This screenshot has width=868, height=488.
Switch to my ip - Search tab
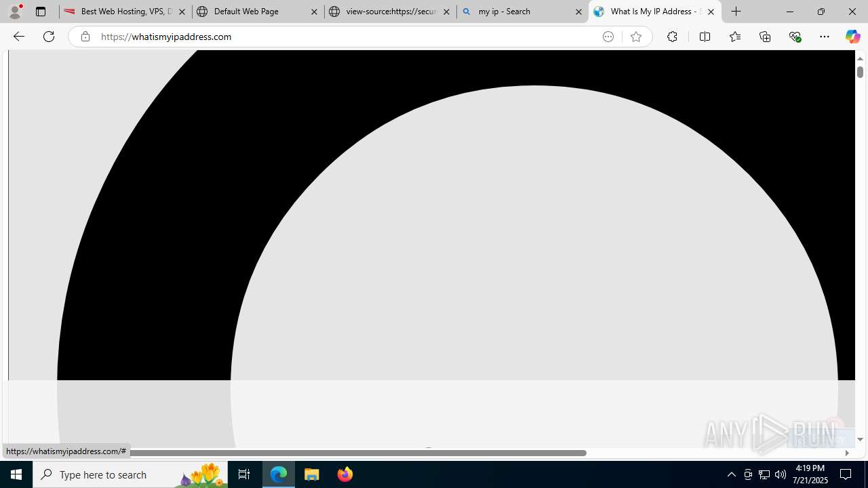point(522,12)
